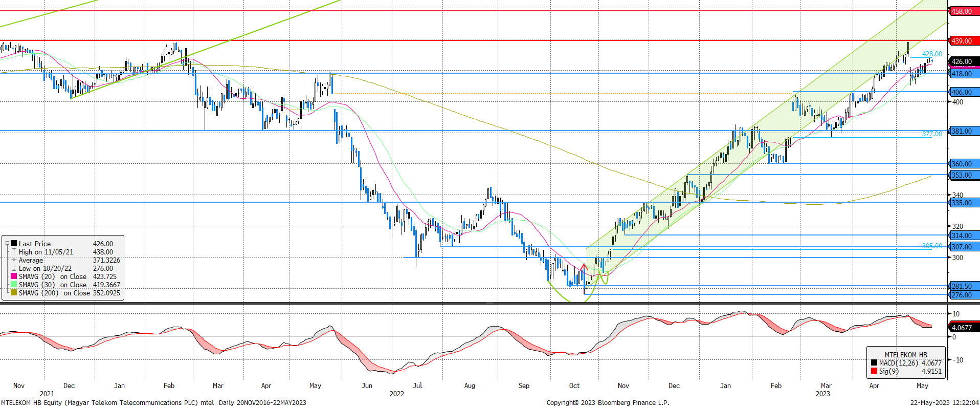The height and width of the screenshot is (407, 980).
Task: Click the blue 418.00 price level tag
Action: click(964, 74)
